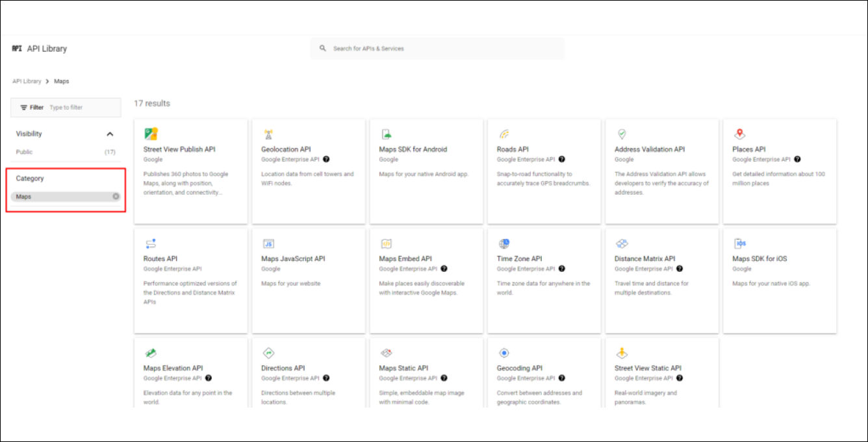Open the Roads API title
Screen dimensions: 868x442
(513, 149)
